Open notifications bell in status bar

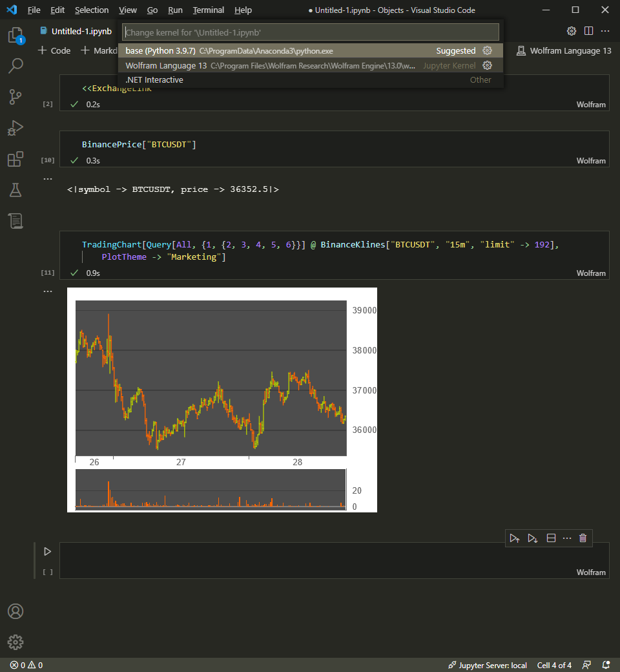[606, 665]
